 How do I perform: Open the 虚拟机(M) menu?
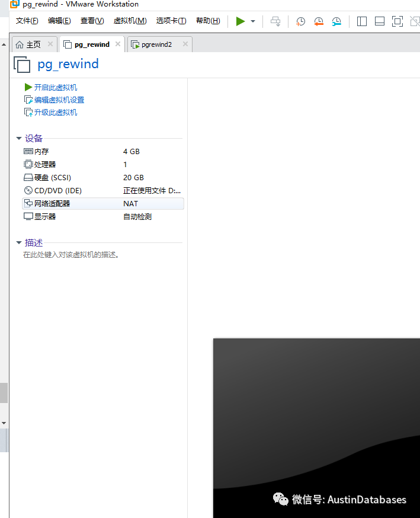(x=130, y=21)
